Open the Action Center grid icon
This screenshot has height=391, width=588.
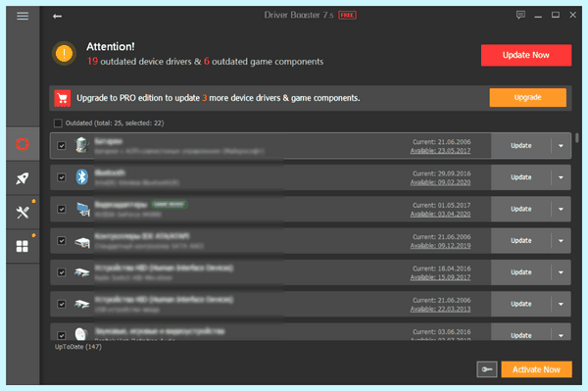(23, 246)
